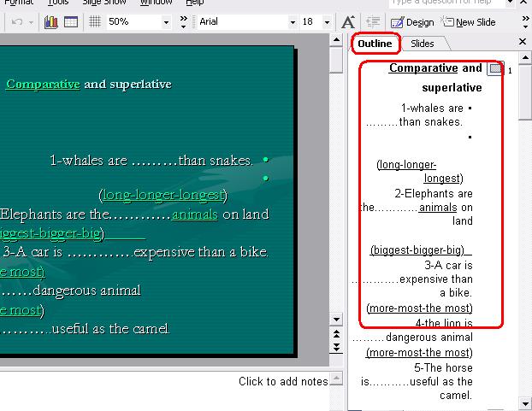The height and width of the screenshot is (411, 532).
Task: Click the Next Slide double-arrow button
Action: (336, 347)
